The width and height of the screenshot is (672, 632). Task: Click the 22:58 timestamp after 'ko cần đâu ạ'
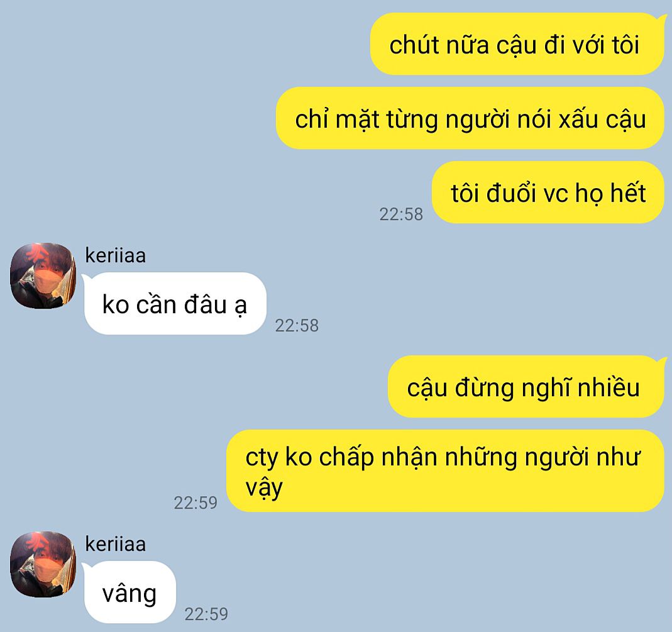(297, 326)
